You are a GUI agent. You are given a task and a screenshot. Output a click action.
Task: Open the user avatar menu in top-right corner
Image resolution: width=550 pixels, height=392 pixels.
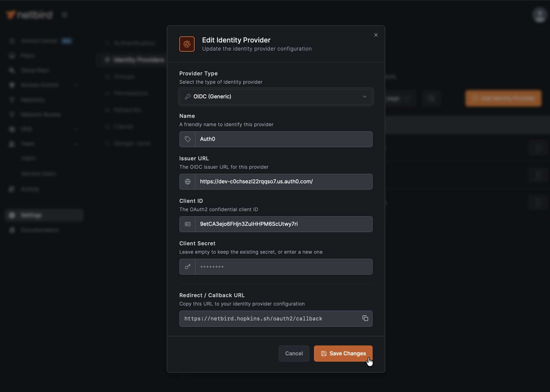[539, 15]
